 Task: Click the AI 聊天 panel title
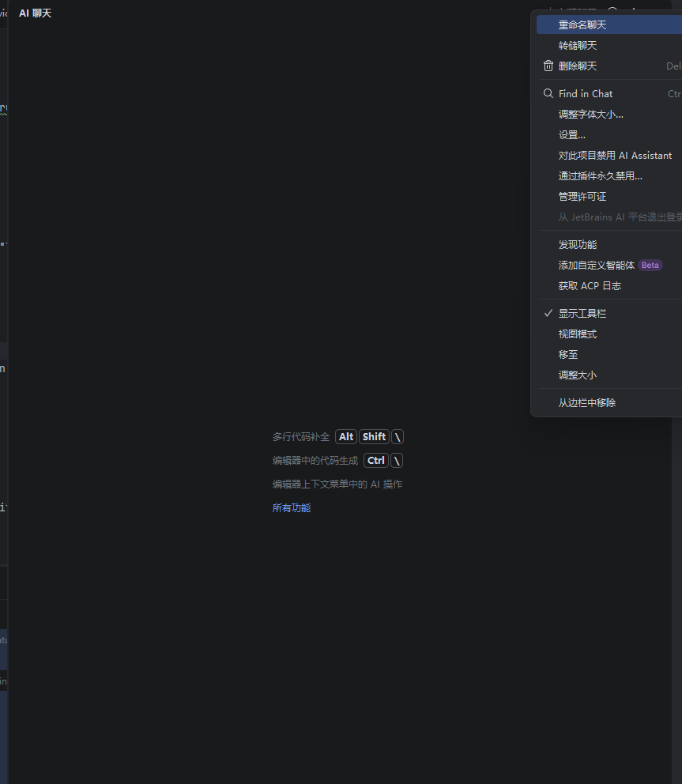click(35, 13)
